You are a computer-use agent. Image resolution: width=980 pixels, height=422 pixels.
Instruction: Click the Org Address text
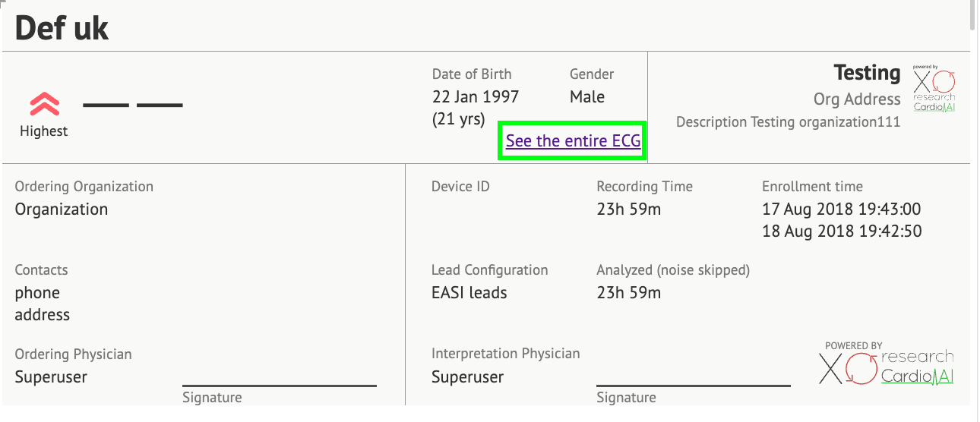pos(856,99)
